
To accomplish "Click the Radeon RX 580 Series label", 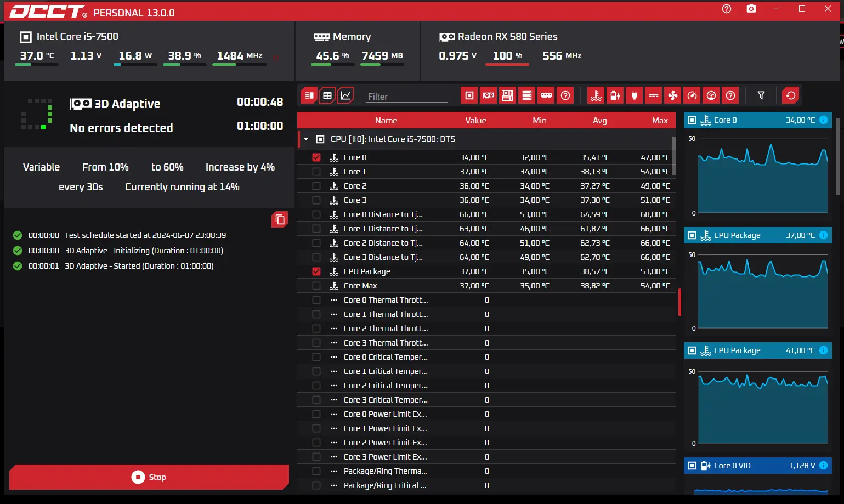I will click(x=507, y=37).
